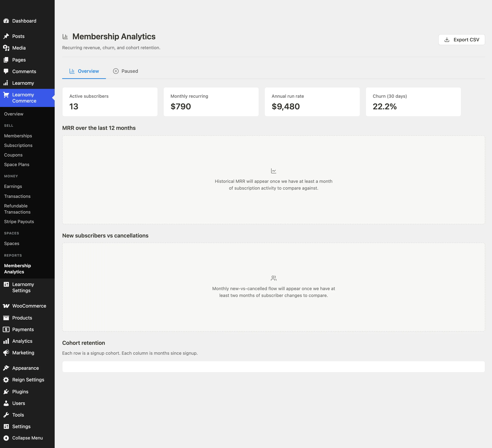The width and height of the screenshot is (492, 448).
Task: Open Memberships under Sell
Action: pyautogui.click(x=18, y=136)
